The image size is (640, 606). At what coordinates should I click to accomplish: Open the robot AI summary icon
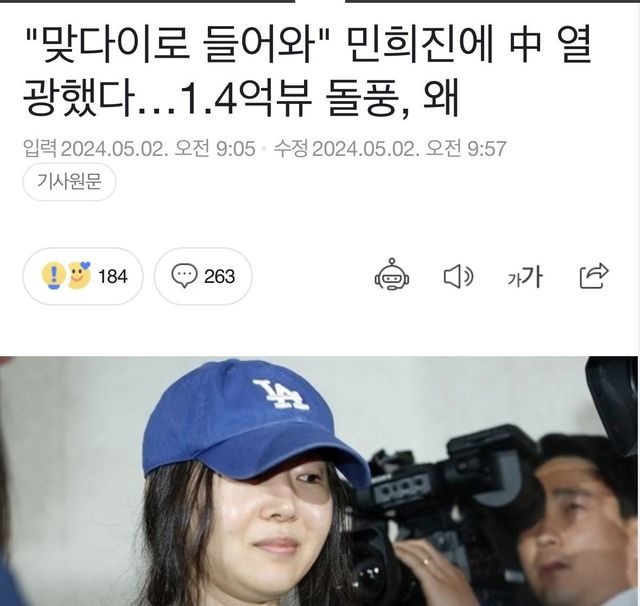click(x=392, y=275)
